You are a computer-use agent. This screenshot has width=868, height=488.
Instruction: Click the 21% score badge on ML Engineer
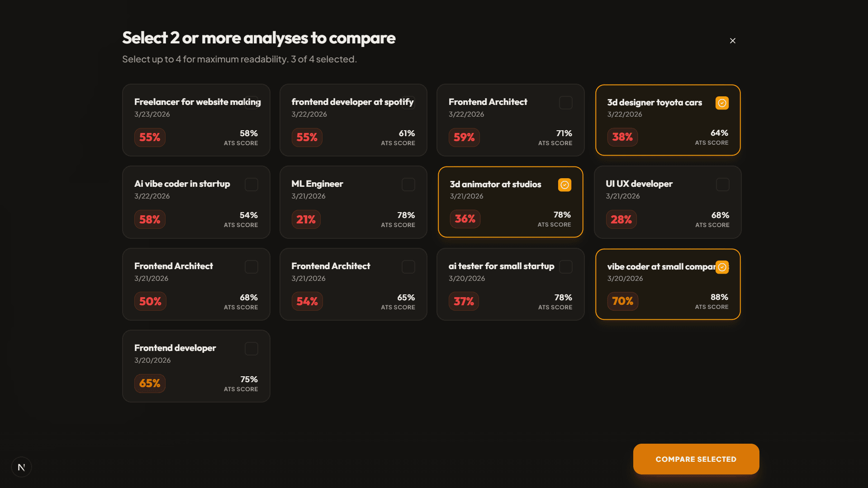306,219
